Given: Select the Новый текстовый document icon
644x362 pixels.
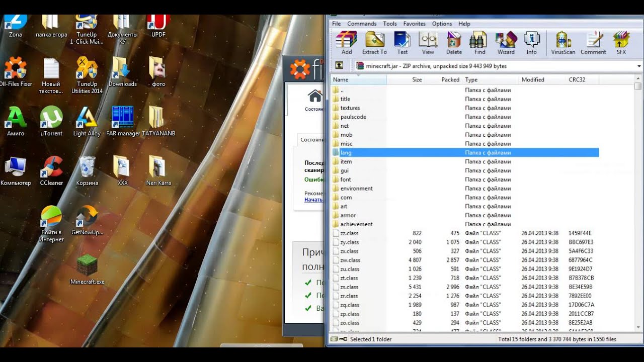Looking at the screenshot, I should [x=51, y=75].
